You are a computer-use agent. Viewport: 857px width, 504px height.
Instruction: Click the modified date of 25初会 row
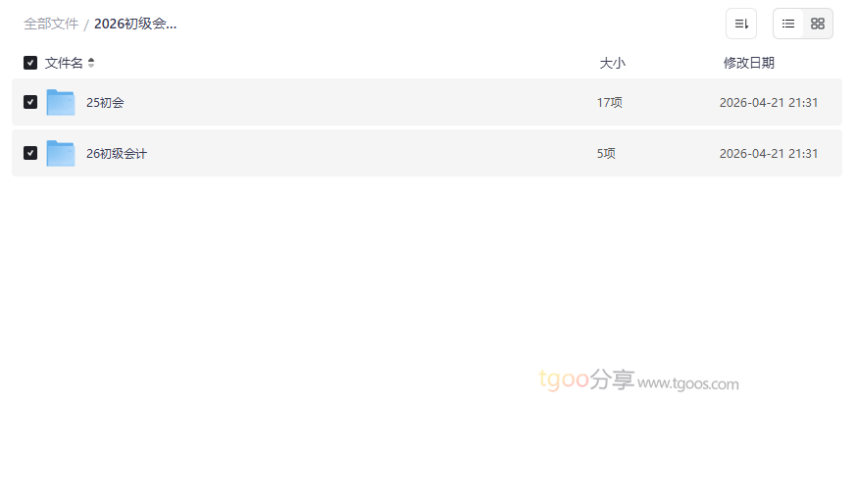pyautogui.click(x=768, y=102)
